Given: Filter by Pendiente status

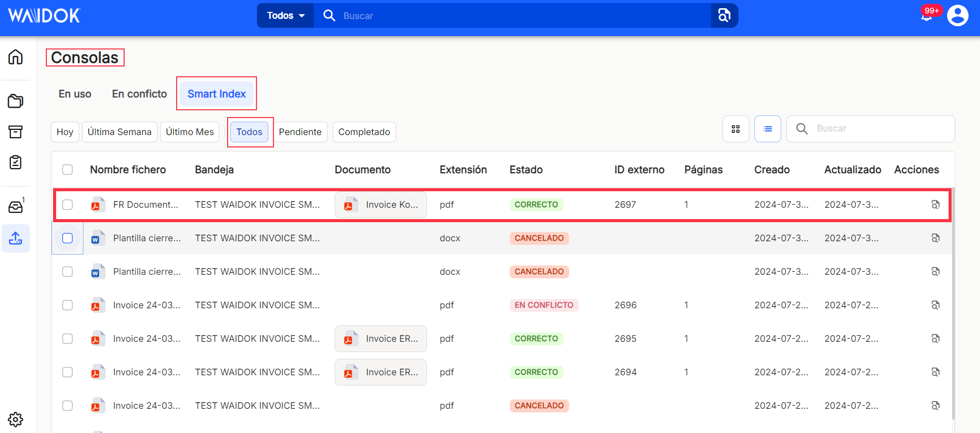Looking at the screenshot, I should [300, 132].
